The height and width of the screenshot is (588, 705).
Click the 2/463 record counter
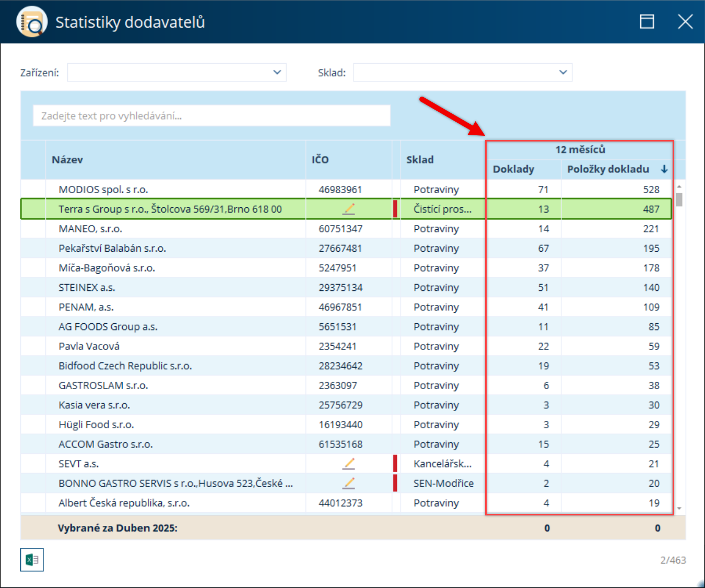tap(673, 560)
